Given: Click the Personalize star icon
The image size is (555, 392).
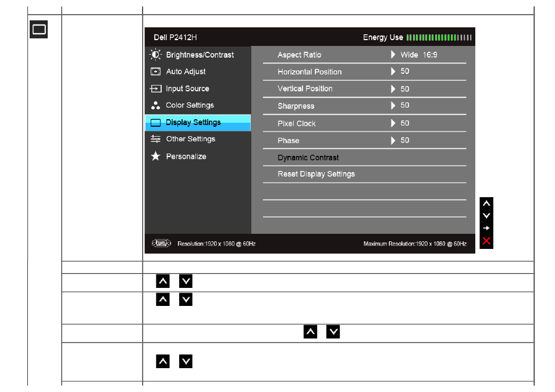Looking at the screenshot, I should (x=155, y=156).
